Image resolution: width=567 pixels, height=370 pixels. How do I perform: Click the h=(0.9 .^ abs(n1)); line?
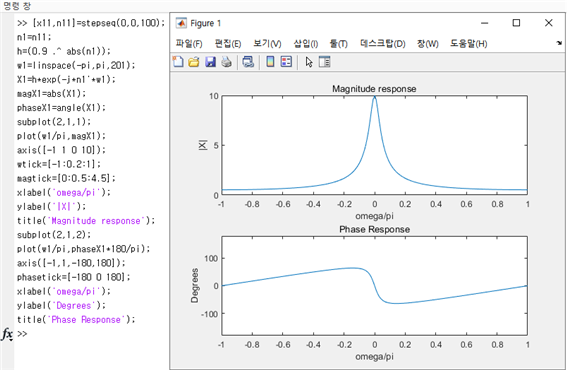point(64,51)
